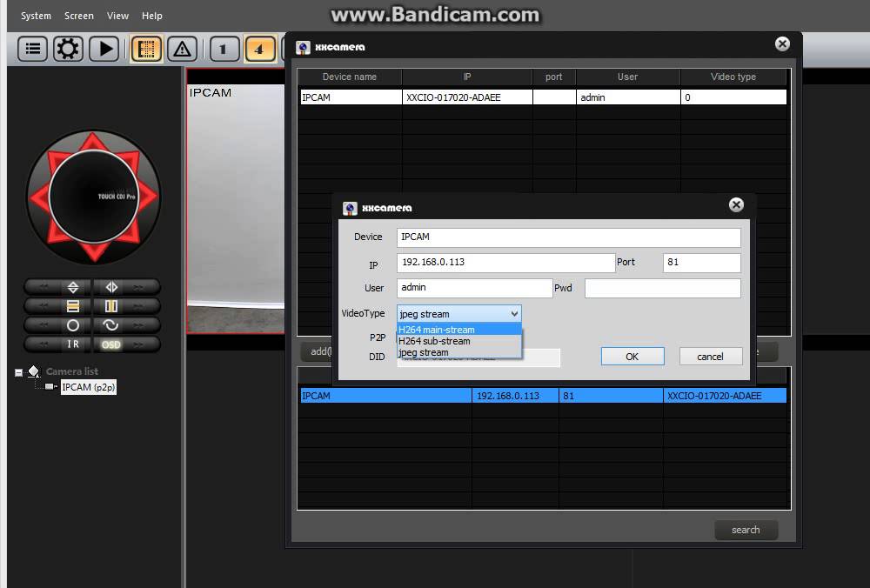Viewport: 870px width, 588px height.
Task: Click left arrows beside the vertical flip icon
Action: pyautogui.click(x=43, y=287)
